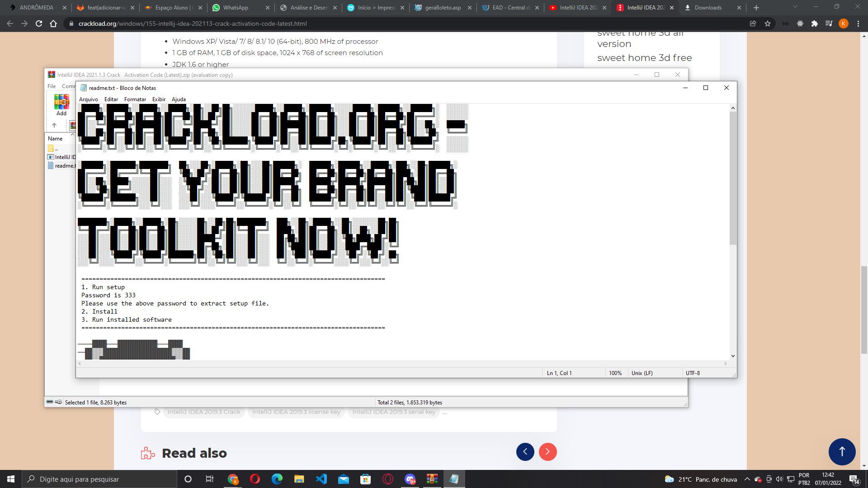Bookmark this page with the star icon
868x488 pixels.
[x=768, y=23]
